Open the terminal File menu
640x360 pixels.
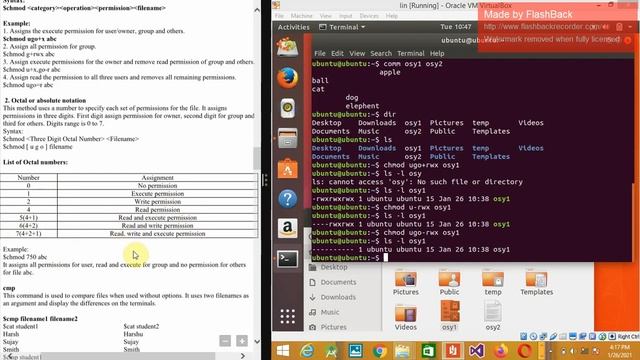coord(320,53)
